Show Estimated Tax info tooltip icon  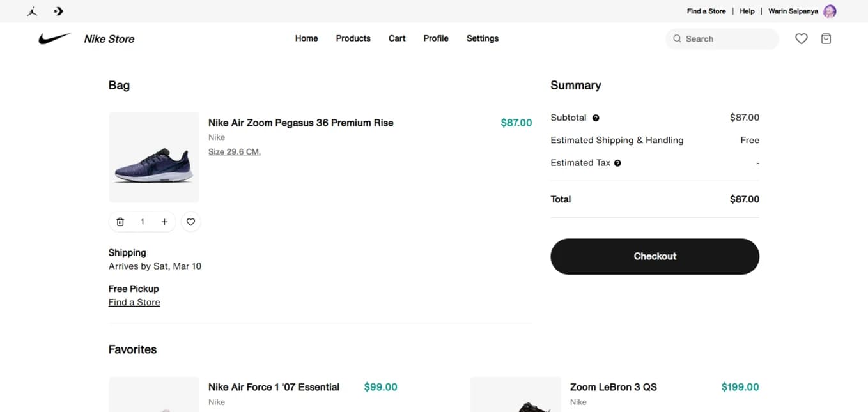[x=617, y=163]
